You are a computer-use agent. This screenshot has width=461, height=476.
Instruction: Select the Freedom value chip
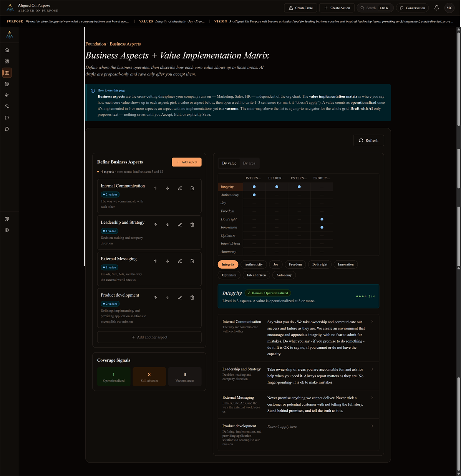click(x=295, y=265)
